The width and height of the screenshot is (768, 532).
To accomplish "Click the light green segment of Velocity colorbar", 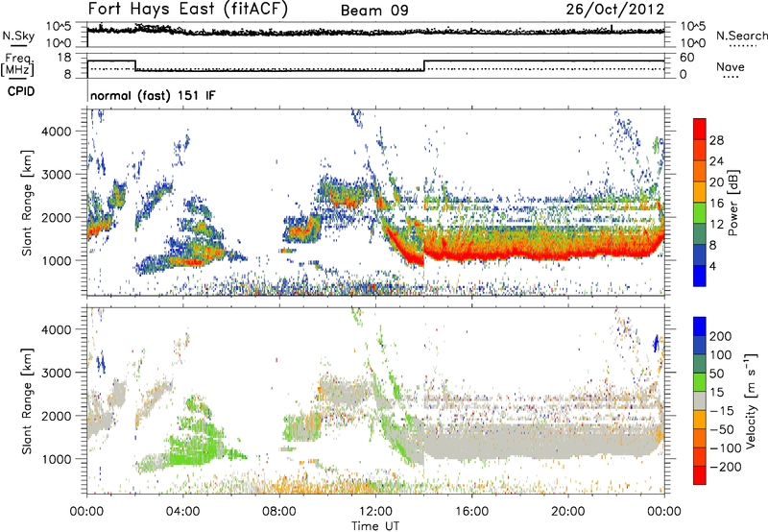I will tap(700, 382).
